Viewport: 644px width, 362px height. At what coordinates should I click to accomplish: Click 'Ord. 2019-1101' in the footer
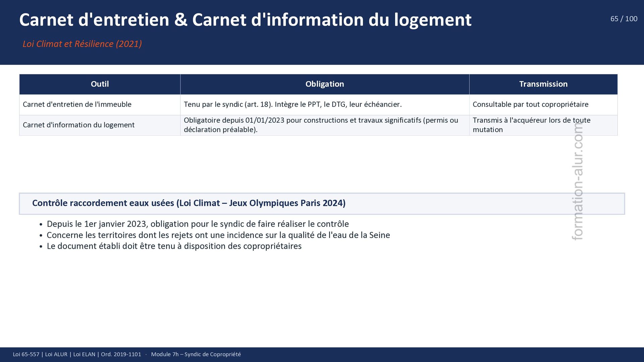(x=121, y=354)
